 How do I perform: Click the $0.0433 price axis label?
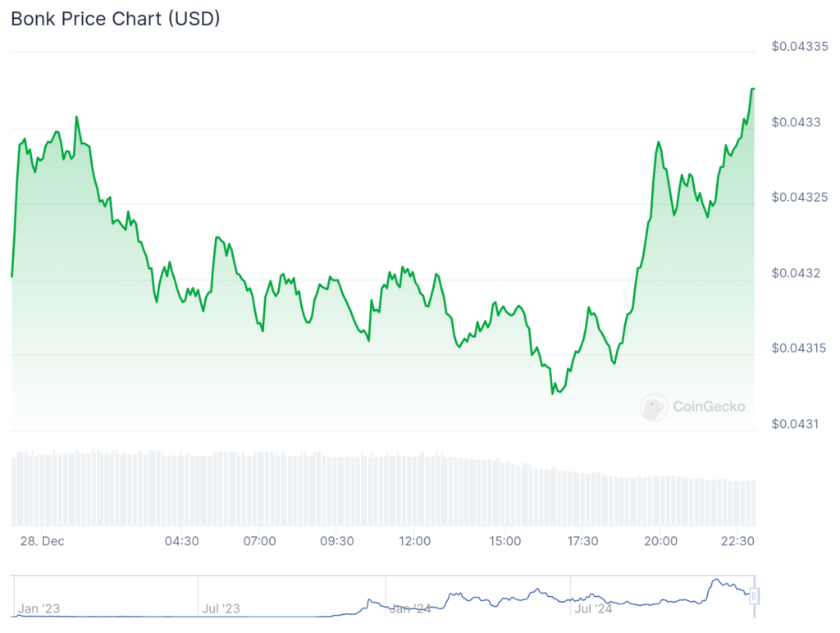point(796,122)
